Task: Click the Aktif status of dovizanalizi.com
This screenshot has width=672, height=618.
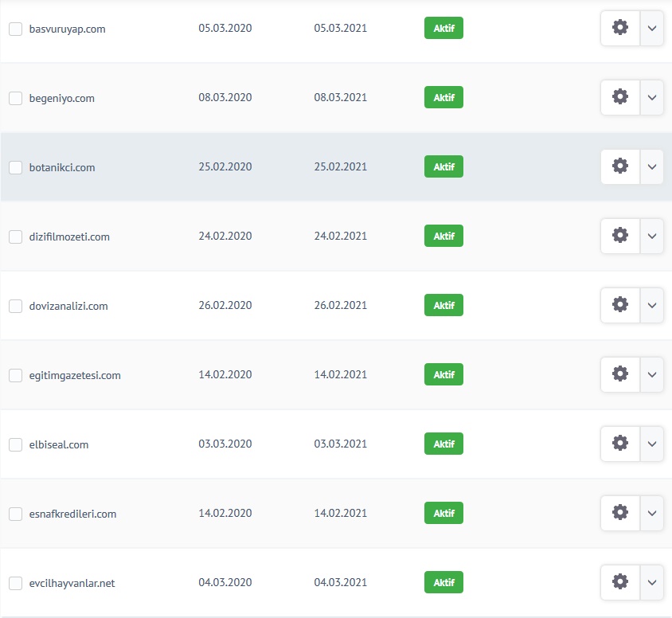Action: tap(443, 305)
